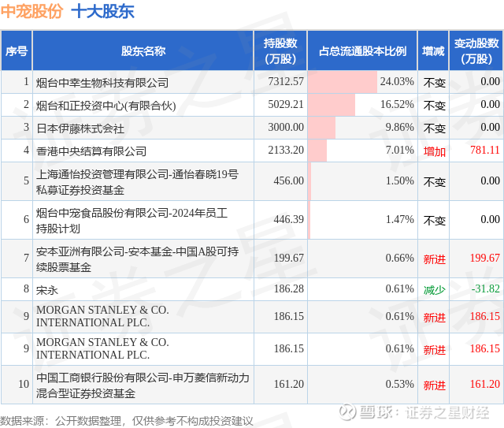Click the 持股数(万股) column header
The width and height of the screenshot is (504, 428).
(280, 51)
